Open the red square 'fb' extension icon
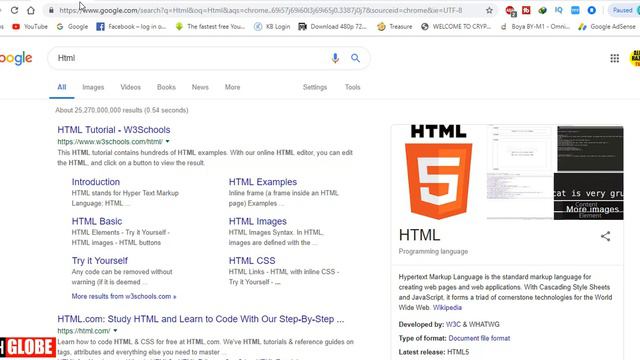The image size is (640, 360). (526, 10)
